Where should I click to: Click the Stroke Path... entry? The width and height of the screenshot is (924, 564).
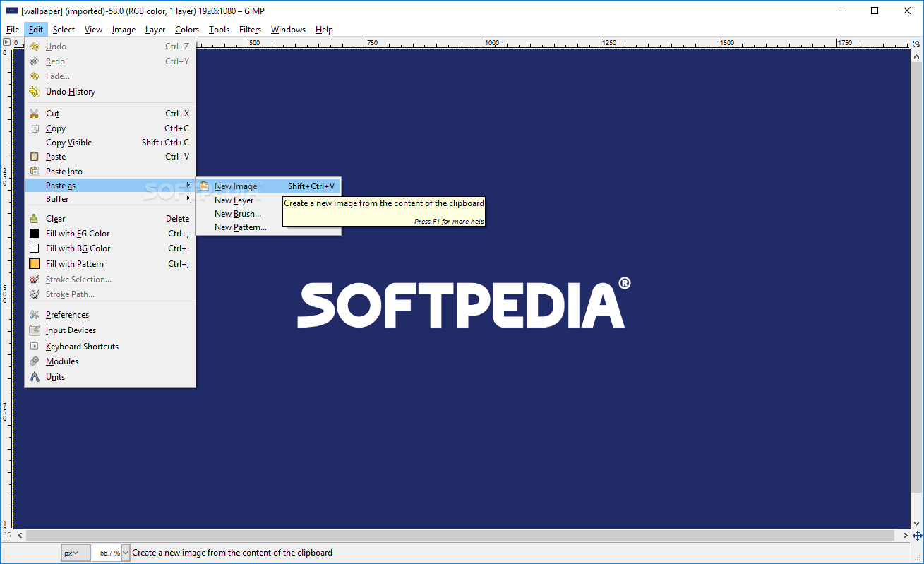(109, 294)
